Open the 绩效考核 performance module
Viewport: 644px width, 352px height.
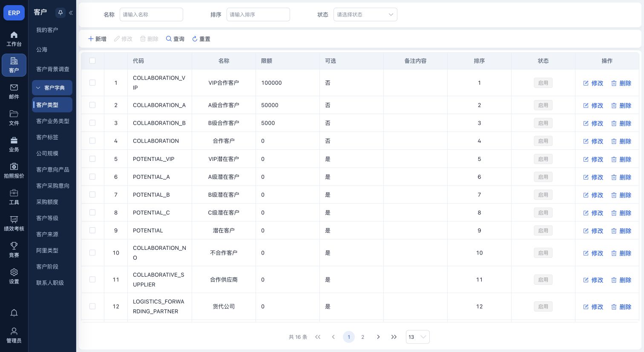coord(14,223)
